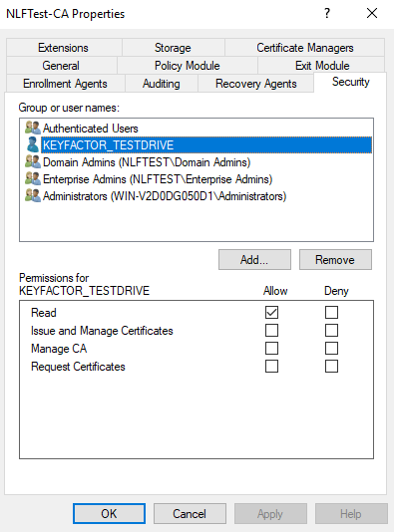Click the Authenticated Users group icon
This screenshot has height=532, width=394.
click(33, 128)
